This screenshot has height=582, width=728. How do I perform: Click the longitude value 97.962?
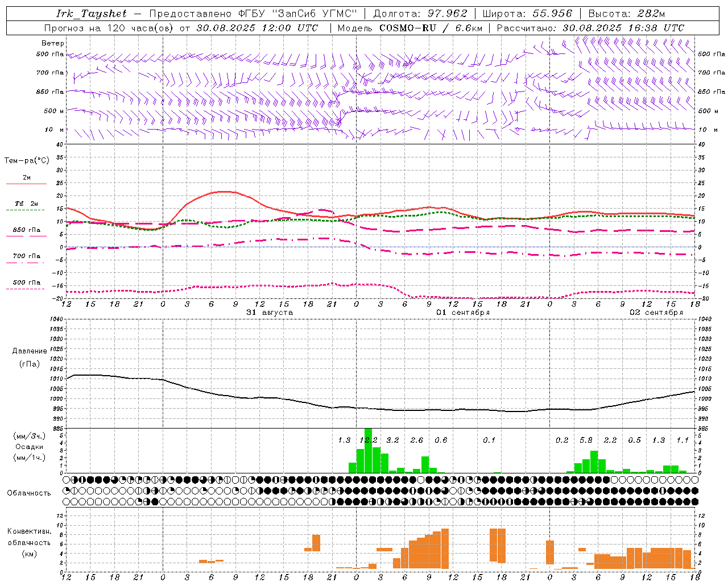click(448, 14)
